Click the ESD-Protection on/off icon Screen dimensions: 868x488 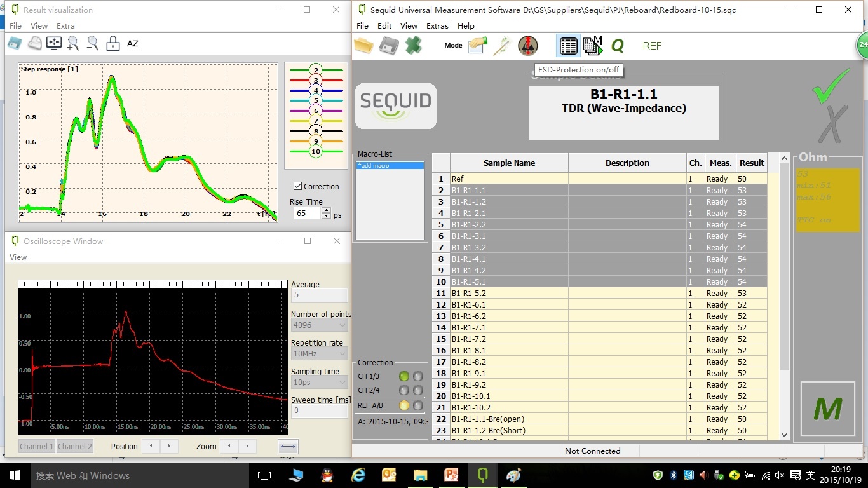coord(527,46)
